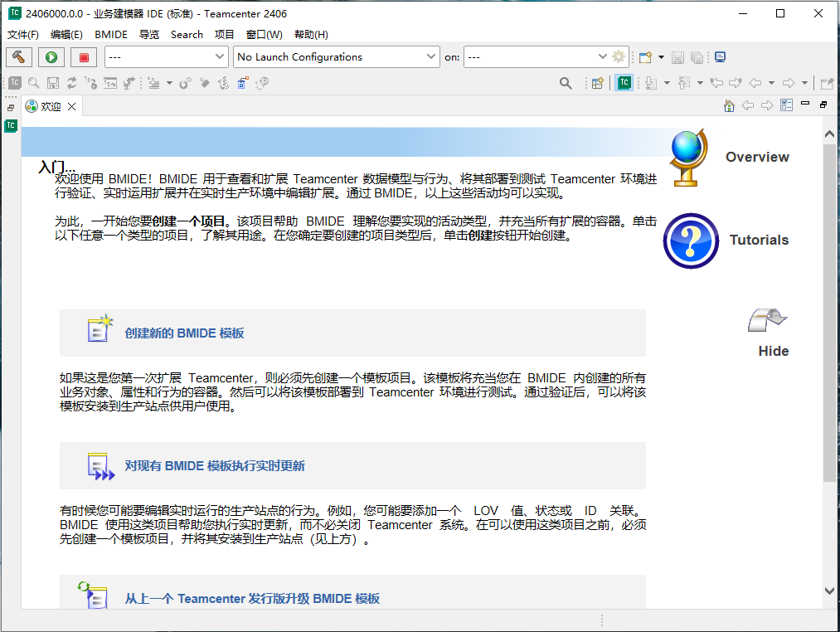Minimize the welcome view panel
This screenshot has height=632, width=840.
point(805,104)
